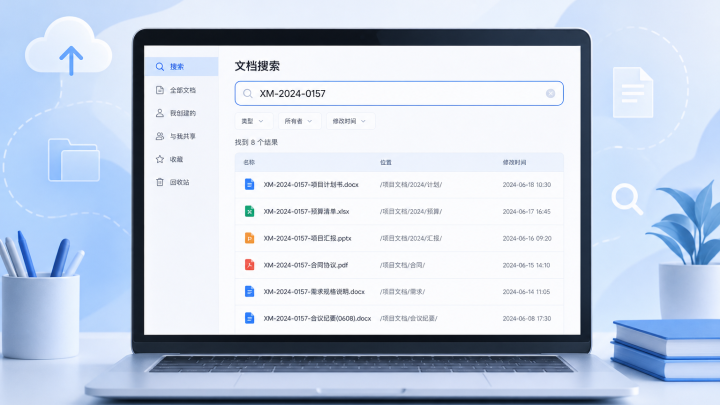Click the docx icon of 项目计划书 file
This screenshot has width=720, height=405.
[x=249, y=185]
